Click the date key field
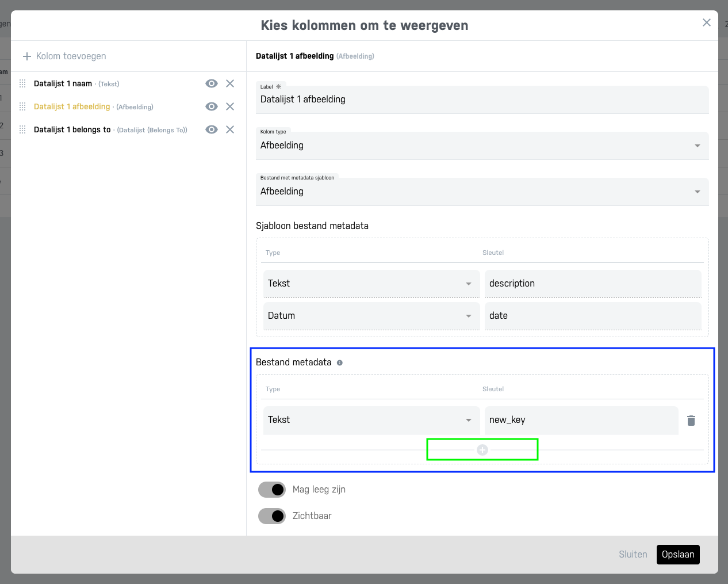Screen dimensions: 728x584 pos(593,316)
